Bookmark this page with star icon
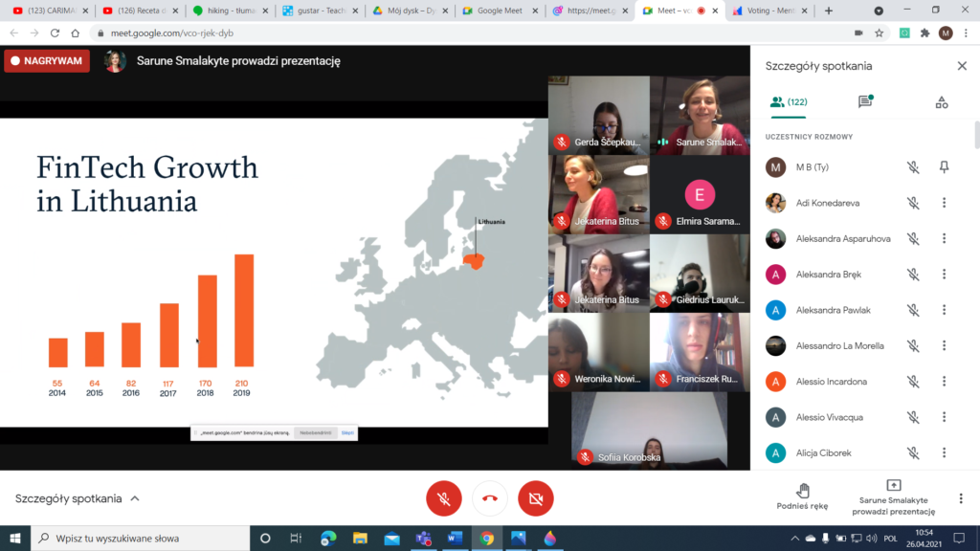The width and height of the screenshot is (980, 551). click(879, 33)
